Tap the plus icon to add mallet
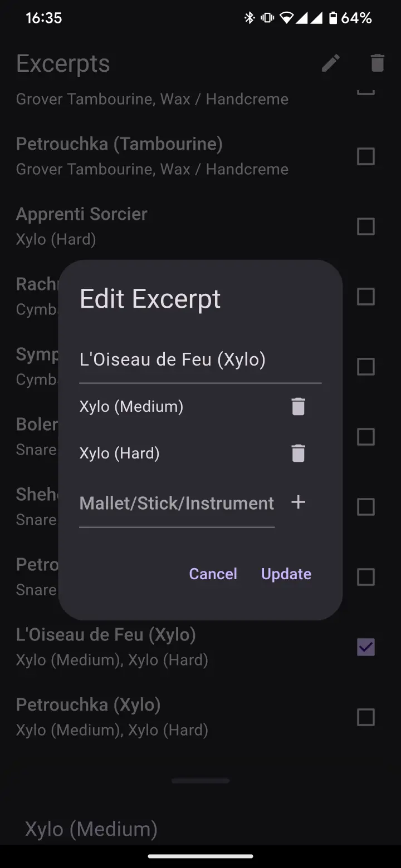The image size is (401, 868). [x=299, y=502]
